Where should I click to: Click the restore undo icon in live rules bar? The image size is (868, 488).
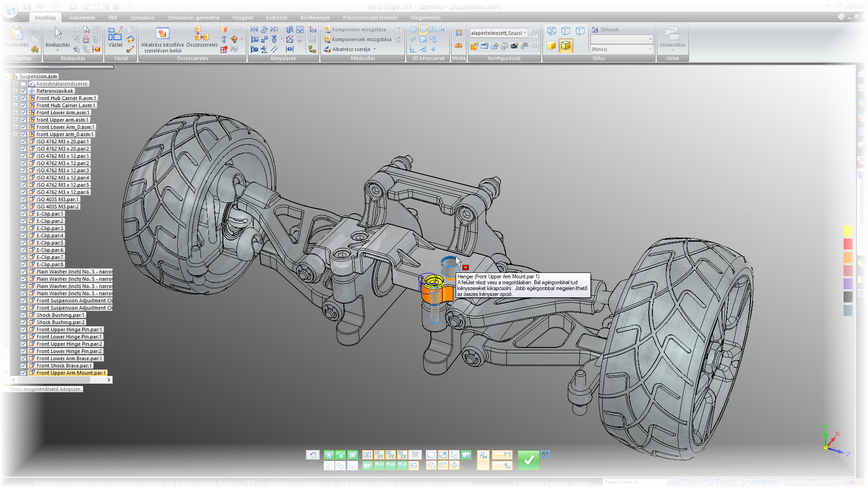coord(313,455)
